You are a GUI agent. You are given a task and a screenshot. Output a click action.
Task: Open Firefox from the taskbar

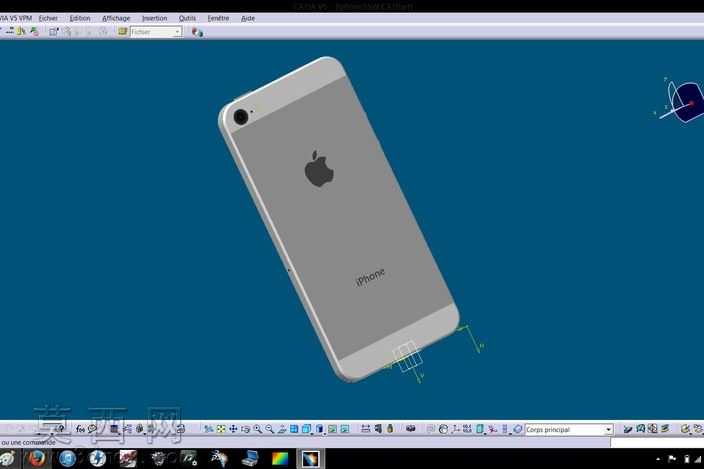click(37, 459)
